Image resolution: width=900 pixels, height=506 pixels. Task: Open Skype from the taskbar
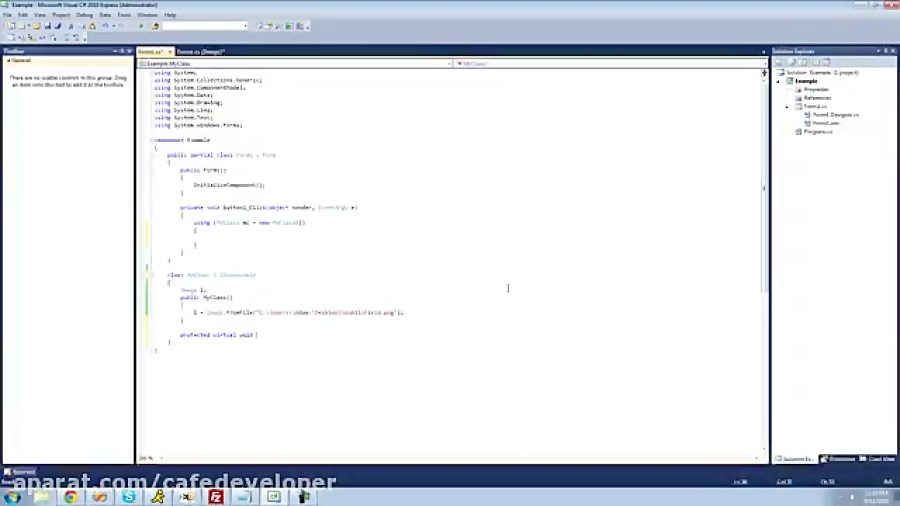pyautogui.click(x=129, y=497)
